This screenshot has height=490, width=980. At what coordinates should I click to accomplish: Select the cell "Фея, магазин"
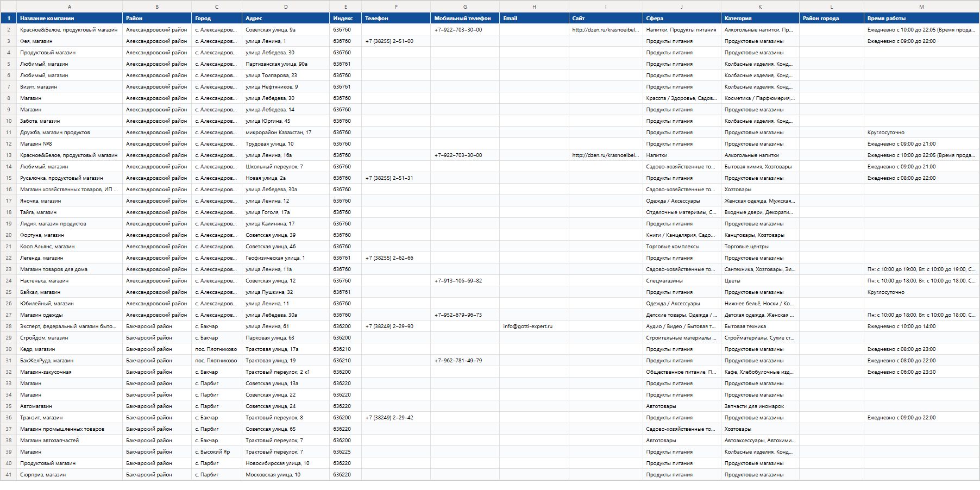click(x=70, y=41)
